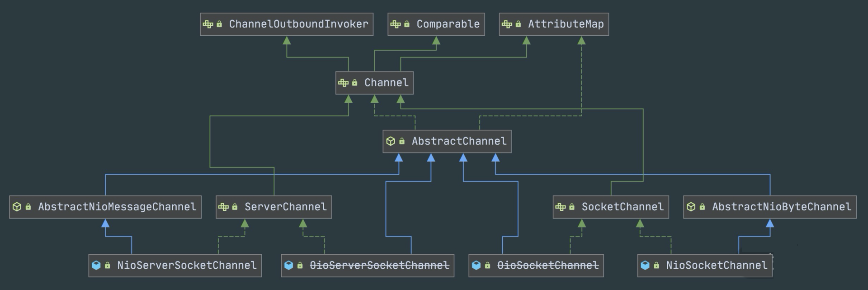Click the abstract class icon on AbstractNioByteChannel
868x290 pixels.
pyautogui.click(x=691, y=207)
